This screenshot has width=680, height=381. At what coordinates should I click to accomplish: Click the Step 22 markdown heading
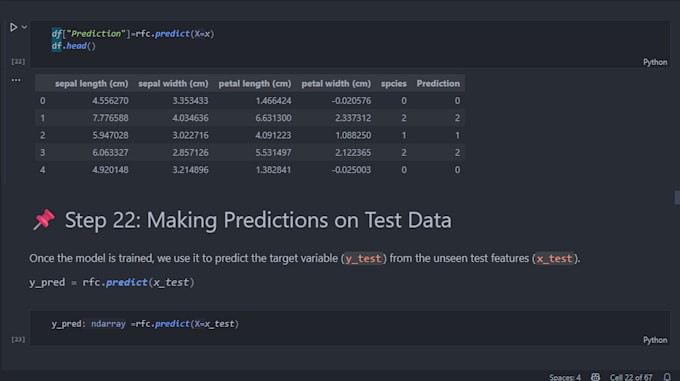tap(258, 220)
